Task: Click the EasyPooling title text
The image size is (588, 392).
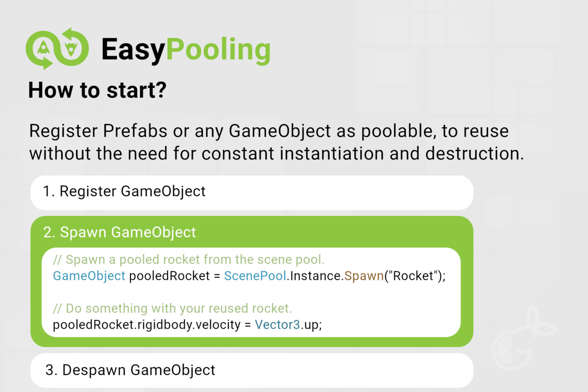Action: tap(186, 50)
